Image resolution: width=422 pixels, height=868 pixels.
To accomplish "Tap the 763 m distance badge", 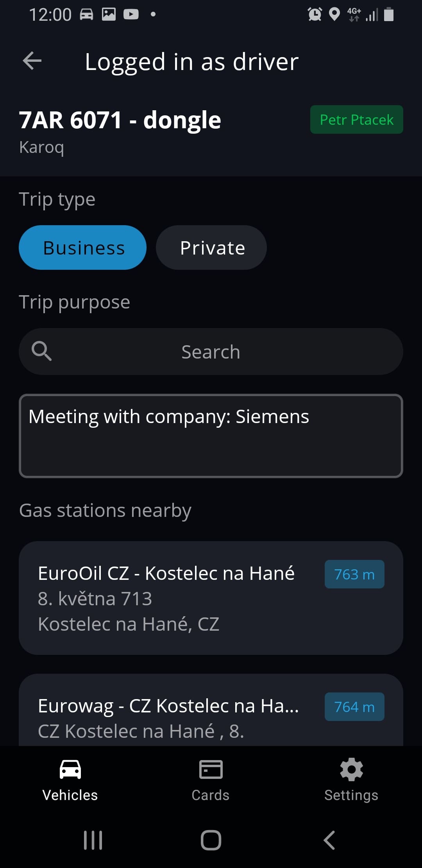I will [x=354, y=574].
